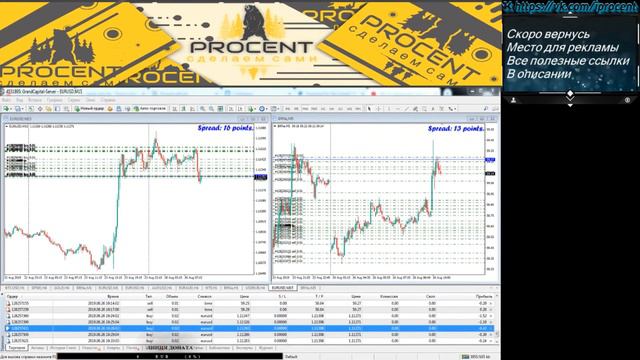Select the Crosshair tool
The image size is (640, 360).
[x=379, y=109]
